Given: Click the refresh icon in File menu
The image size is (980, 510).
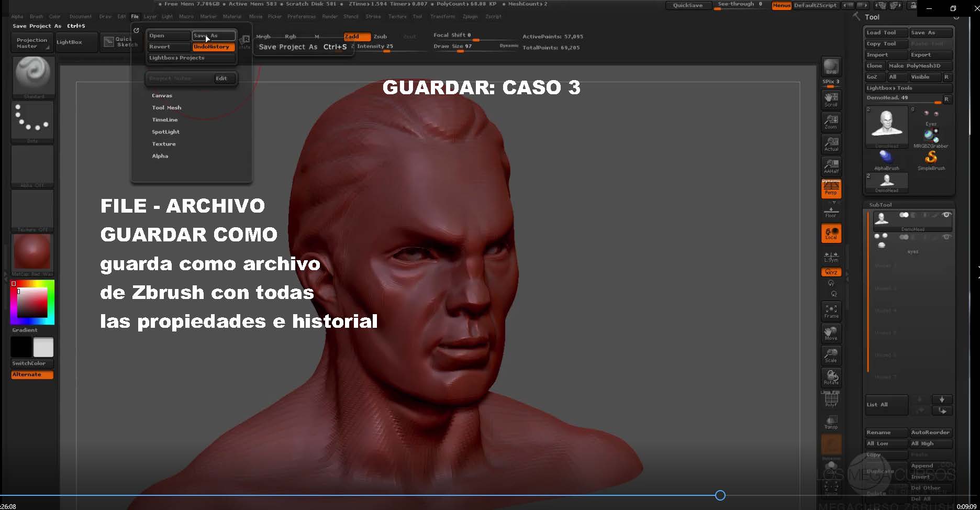Looking at the screenshot, I should (136, 30).
